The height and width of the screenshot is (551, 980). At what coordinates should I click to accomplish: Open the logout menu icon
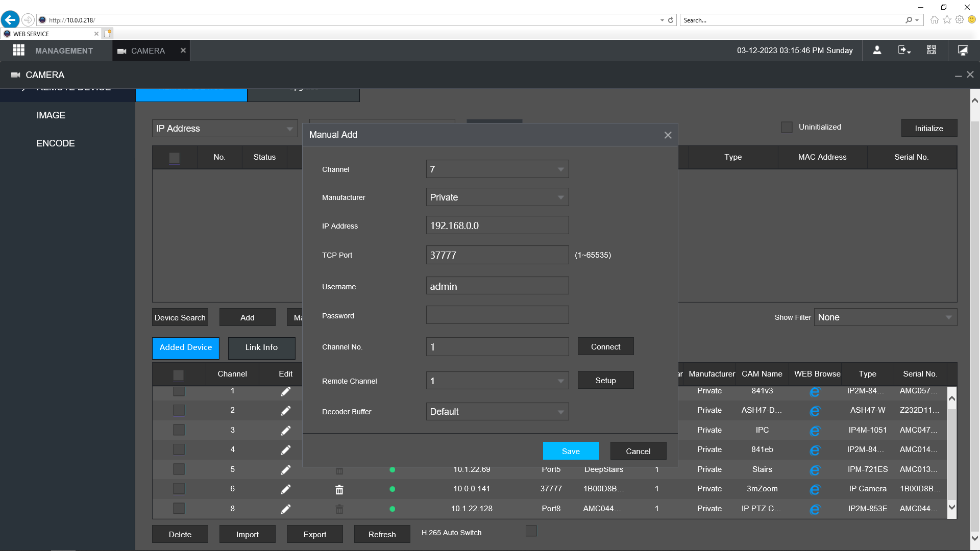[x=904, y=50]
